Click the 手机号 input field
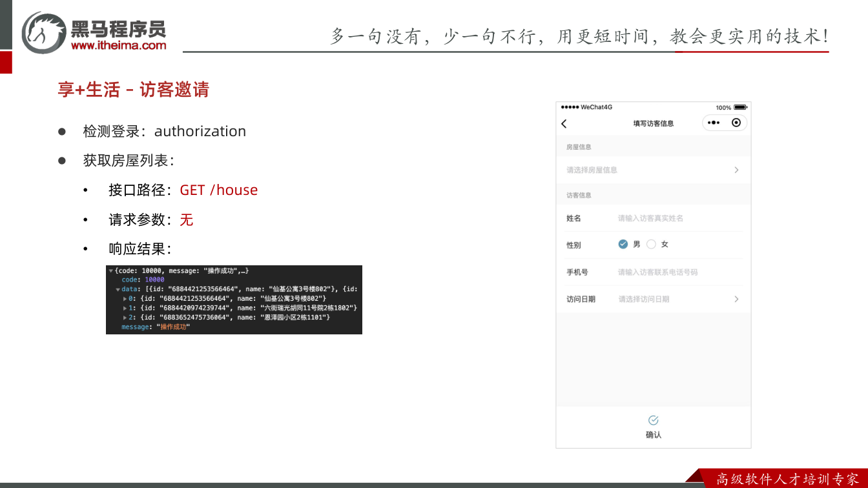 (x=681, y=272)
